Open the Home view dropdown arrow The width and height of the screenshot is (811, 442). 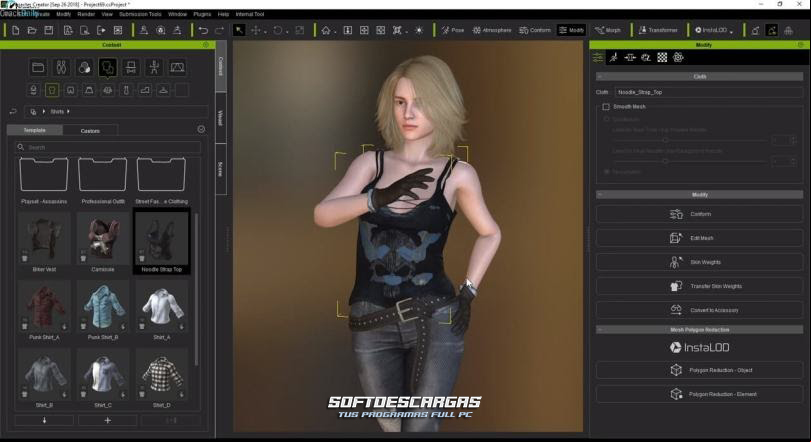tap(335, 32)
